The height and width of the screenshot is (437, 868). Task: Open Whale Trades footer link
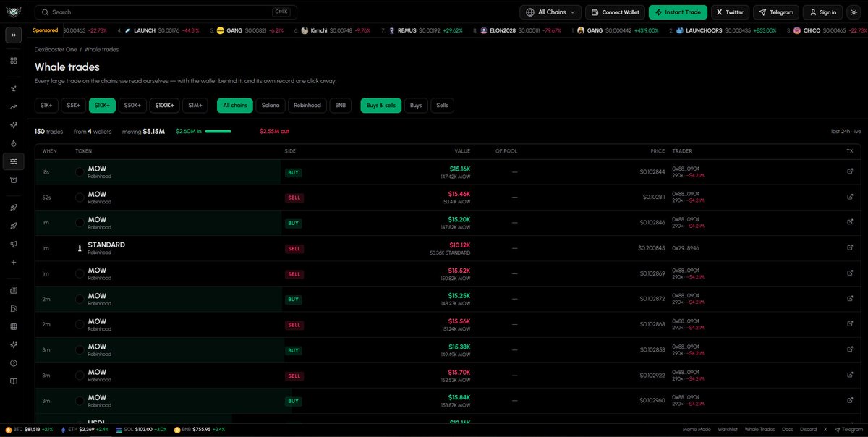(759, 430)
